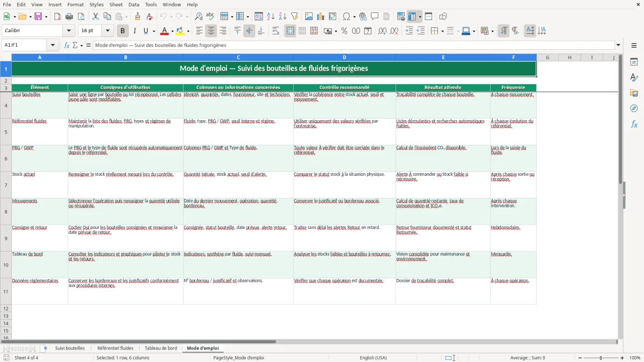Viewport: 644px width, 362px height.
Task: Run the spelling check
Action: coord(210,17)
